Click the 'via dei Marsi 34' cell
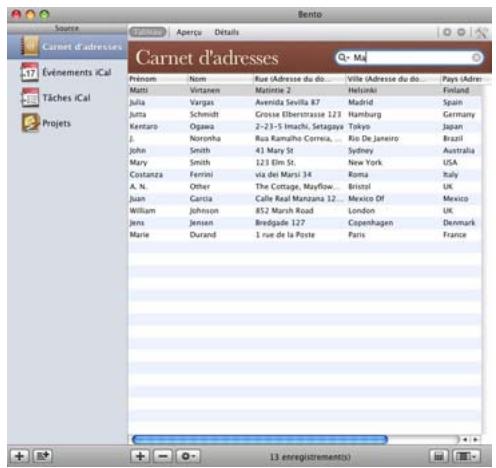 point(283,174)
